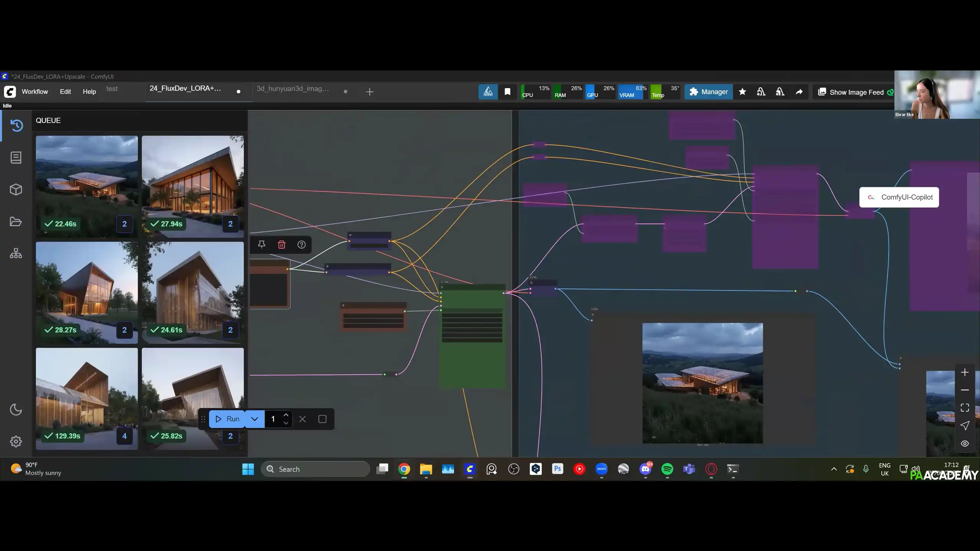Click the preview image in the canvas node
Viewport: 980px width, 551px height.
(702, 383)
